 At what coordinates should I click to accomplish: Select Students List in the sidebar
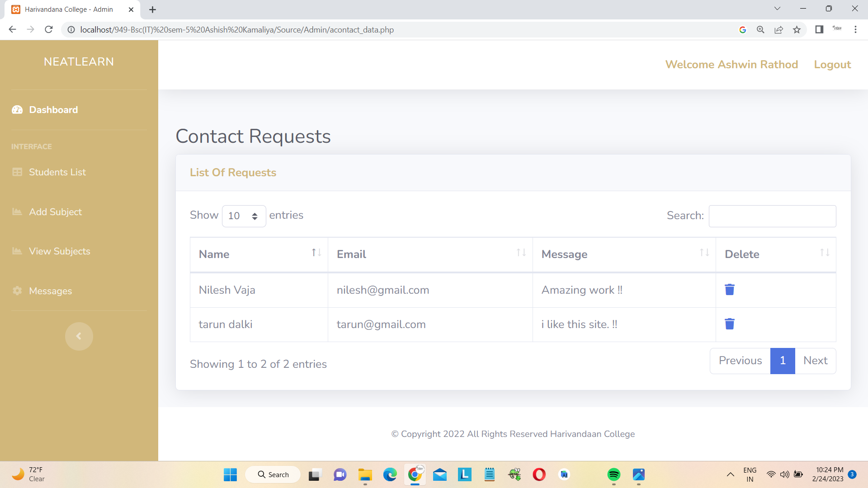57,172
